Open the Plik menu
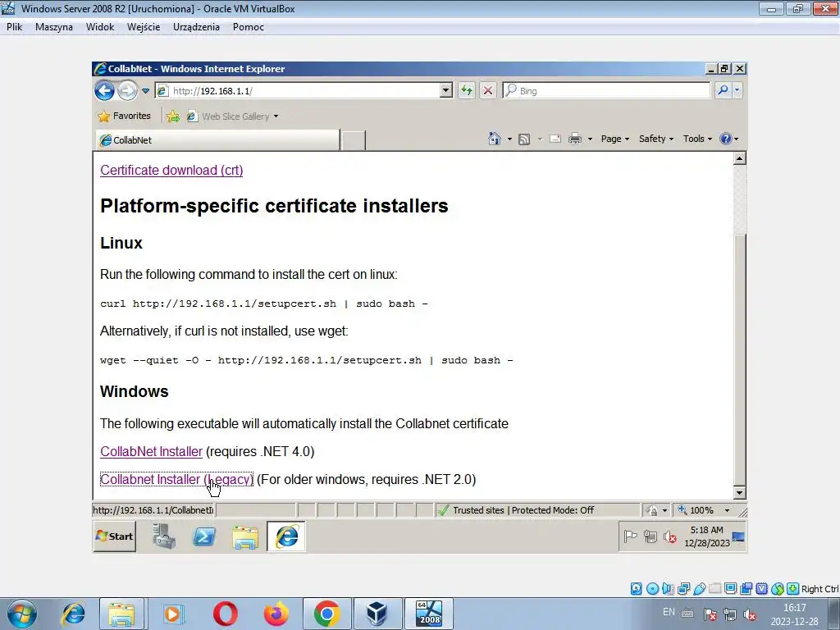This screenshot has height=630, width=840. [15, 27]
